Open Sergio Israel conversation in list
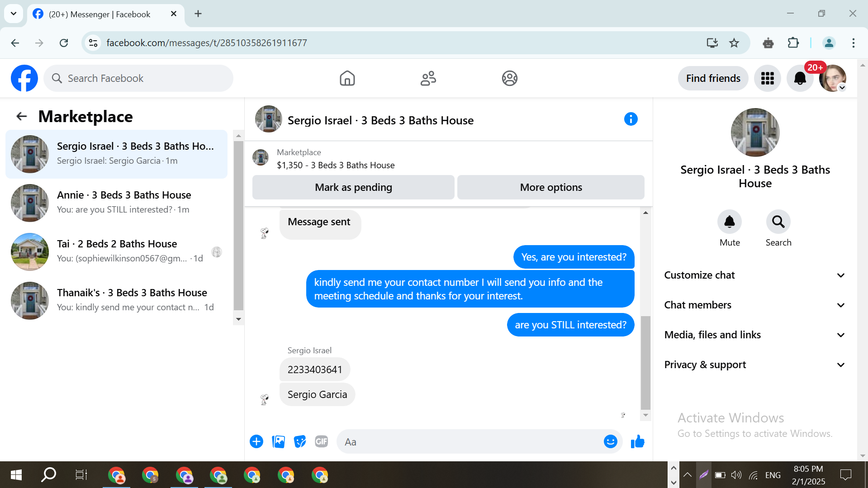The height and width of the screenshot is (488, 868). 117,154
